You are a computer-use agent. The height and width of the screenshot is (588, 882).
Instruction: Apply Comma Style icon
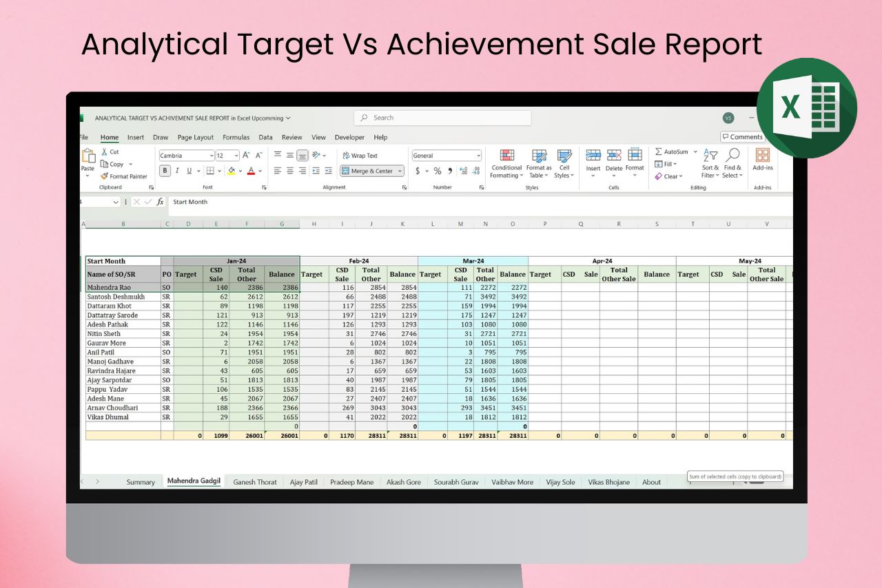coord(450,171)
